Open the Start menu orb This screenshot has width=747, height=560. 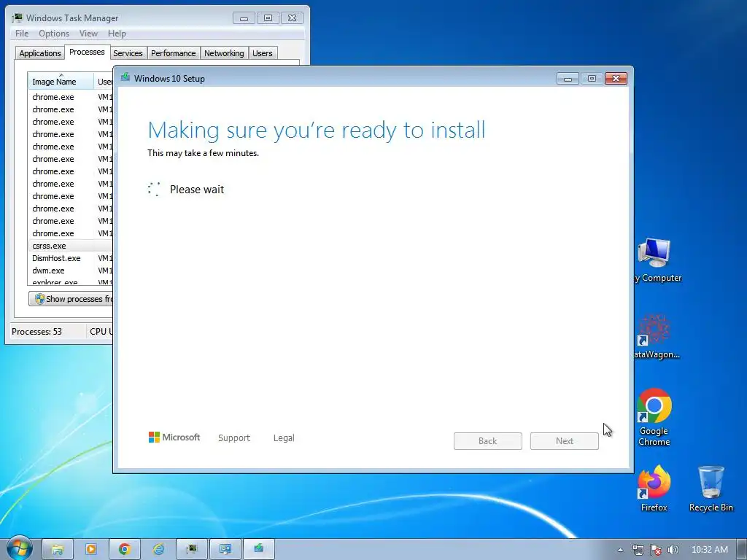[x=19, y=548]
